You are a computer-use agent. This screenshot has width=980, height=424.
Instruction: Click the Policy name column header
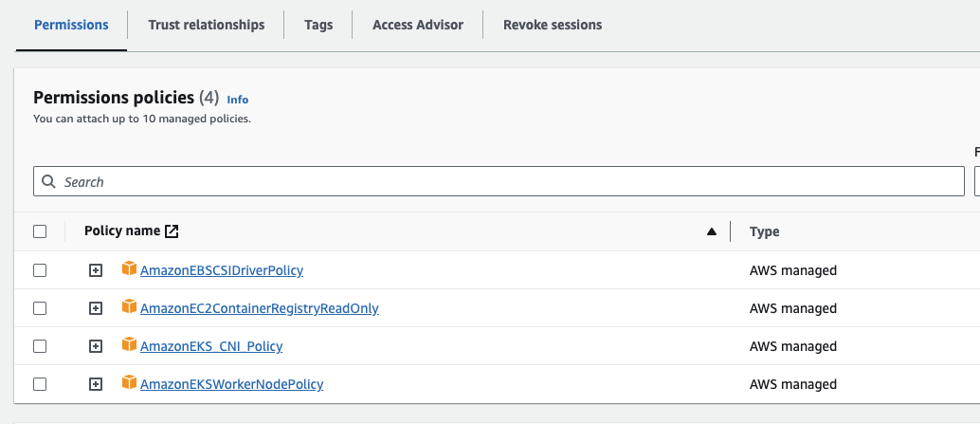pyautogui.click(x=122, y=230)
